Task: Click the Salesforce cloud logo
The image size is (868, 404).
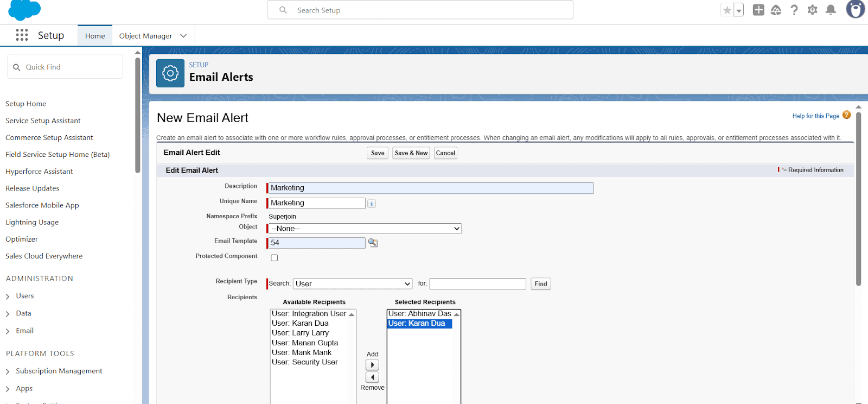Action: click(24, 10)
